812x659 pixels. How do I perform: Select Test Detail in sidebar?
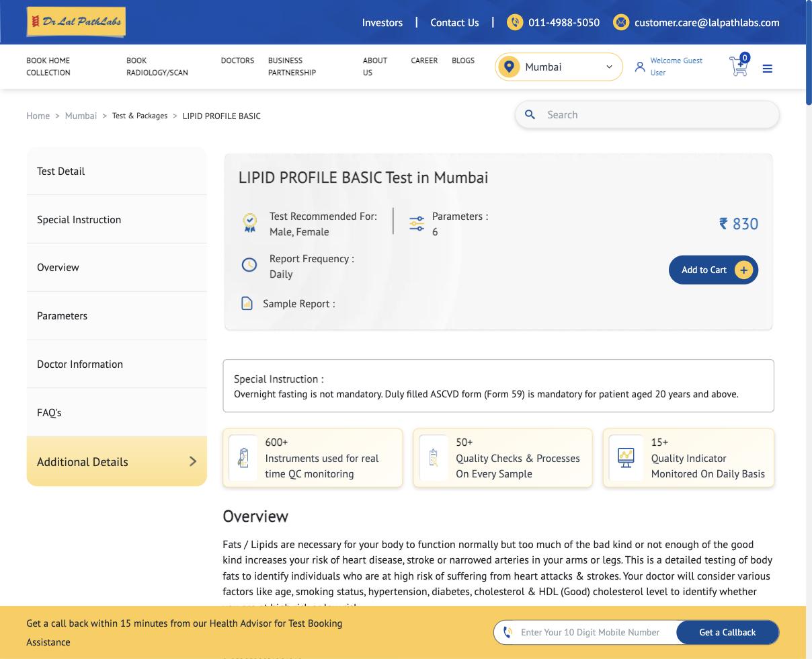click(x=116, y=171)
